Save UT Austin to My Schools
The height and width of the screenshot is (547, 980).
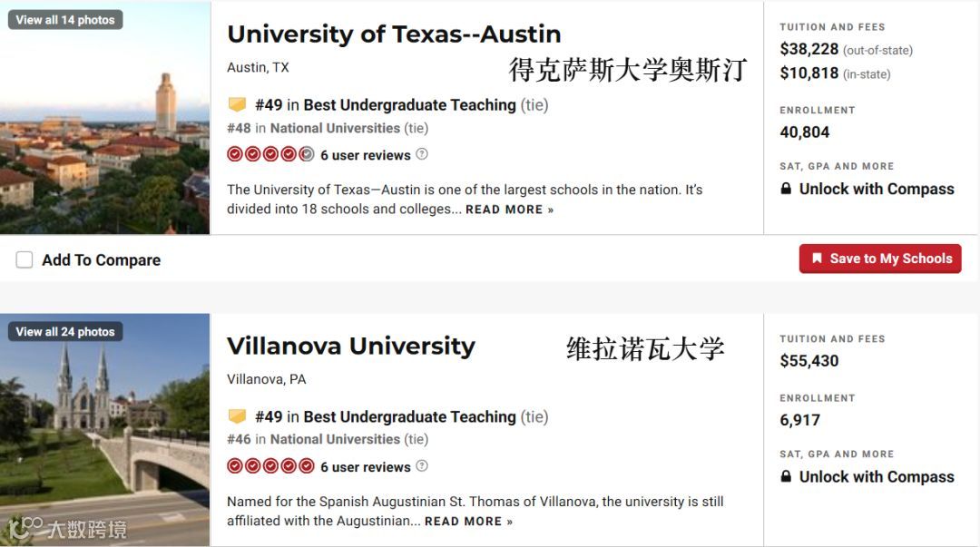click(x=880, y=259)
